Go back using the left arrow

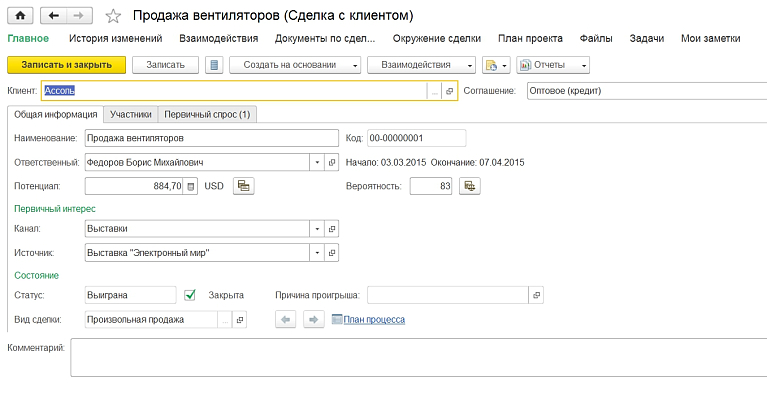pos(54,16)
